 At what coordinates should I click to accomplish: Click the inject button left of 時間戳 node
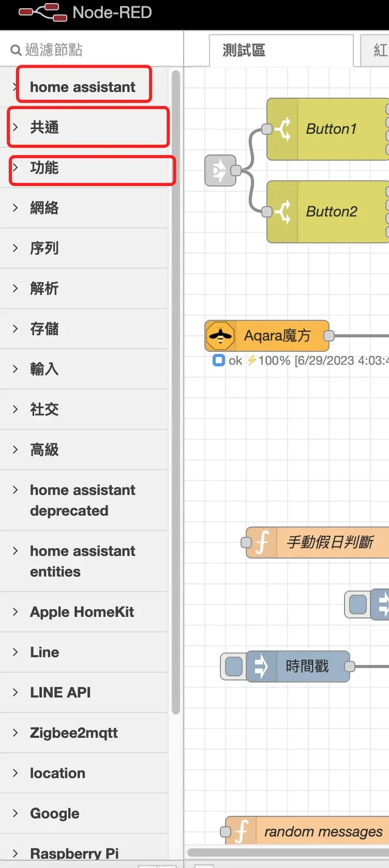coord(234,666)
